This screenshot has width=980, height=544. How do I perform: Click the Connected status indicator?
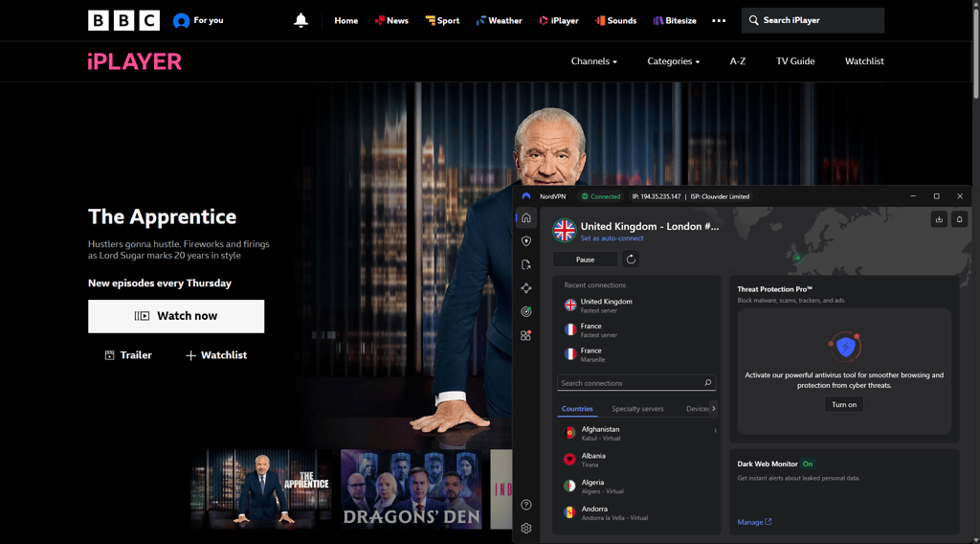click(601, 196)
